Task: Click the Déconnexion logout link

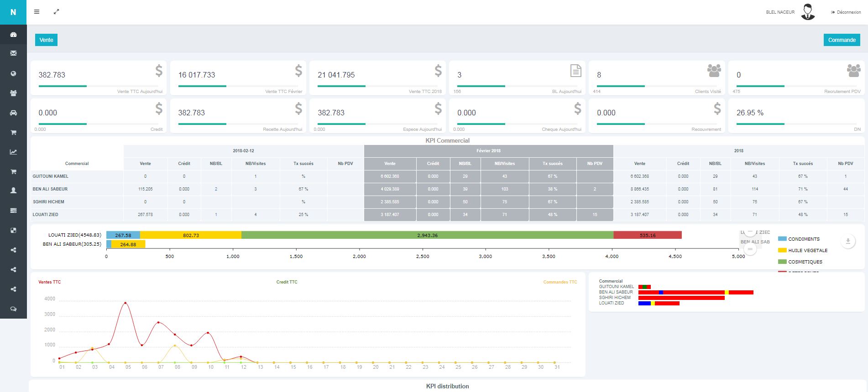Action: coord(846,12)
